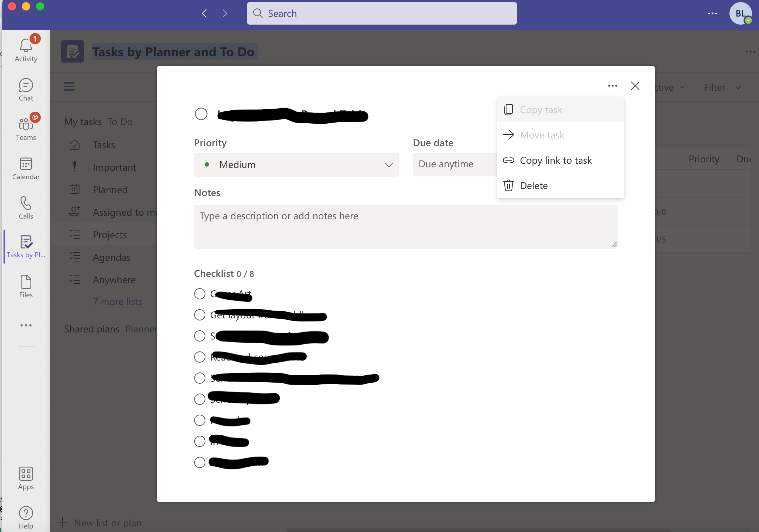Check the eighth checklist item circle
Viewport: 759px width, 532px height.
pyautogui.click(x=200, y=441)
